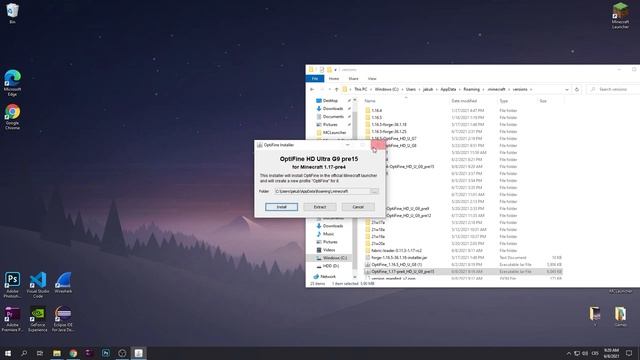Open the Windows Start menu
Viewport: 640px width, 360px height.
[x=8, y=353]
